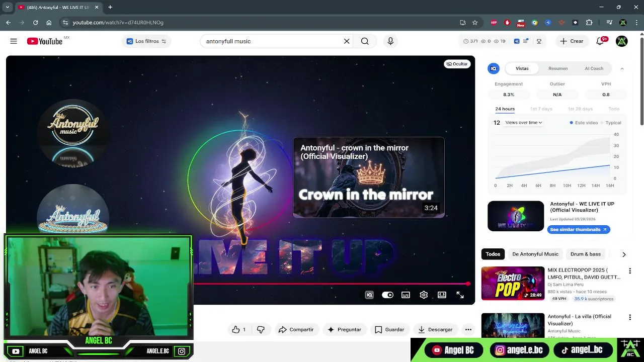Toggle the Este video chart legend
The image size is (644, 362).
(584, 123)
